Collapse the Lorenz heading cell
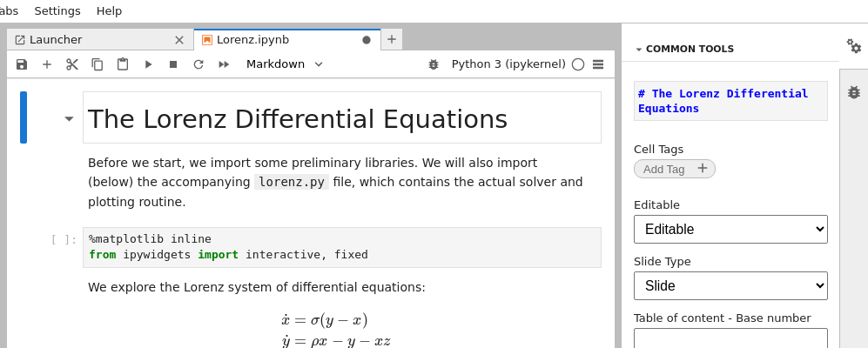Screen dimensions: 868x348 click(69, 119)
